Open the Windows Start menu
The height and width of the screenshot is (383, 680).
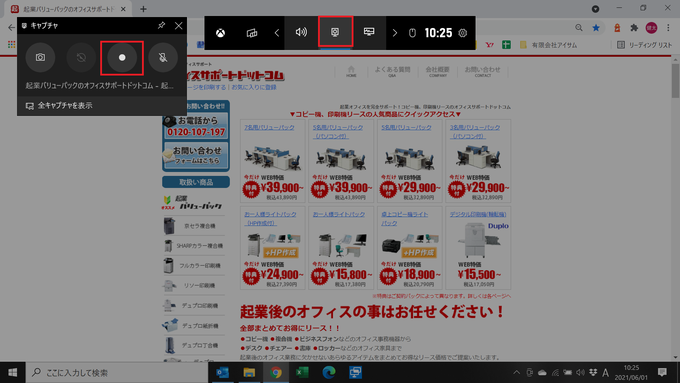[13, 372]
